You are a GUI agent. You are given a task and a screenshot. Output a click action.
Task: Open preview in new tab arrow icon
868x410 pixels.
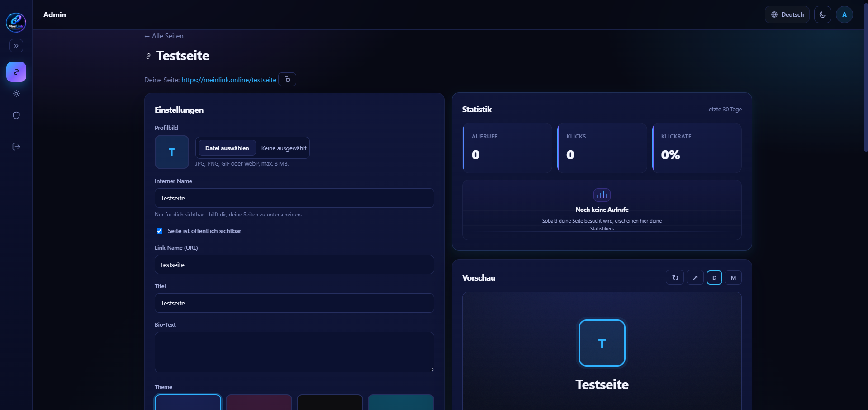pos(695,277)
